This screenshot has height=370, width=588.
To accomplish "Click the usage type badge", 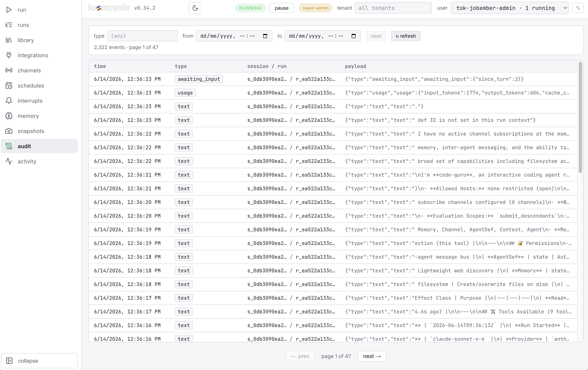I will 185,93.
